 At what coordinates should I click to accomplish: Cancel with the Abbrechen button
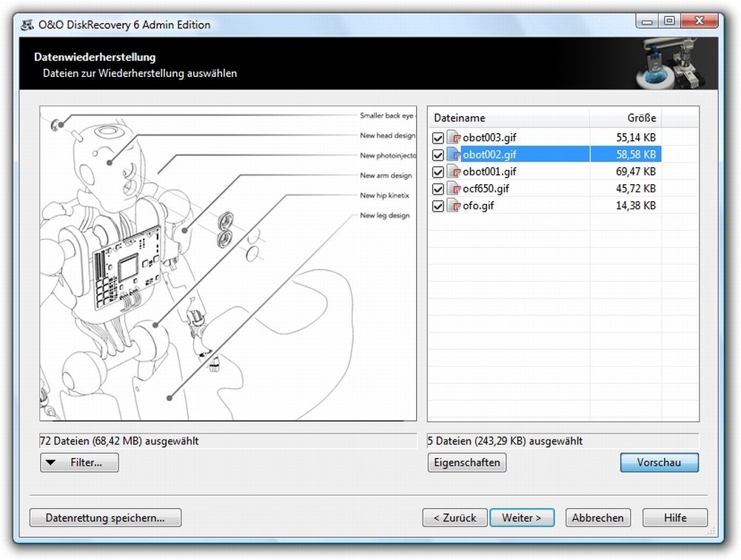point(598,518)
